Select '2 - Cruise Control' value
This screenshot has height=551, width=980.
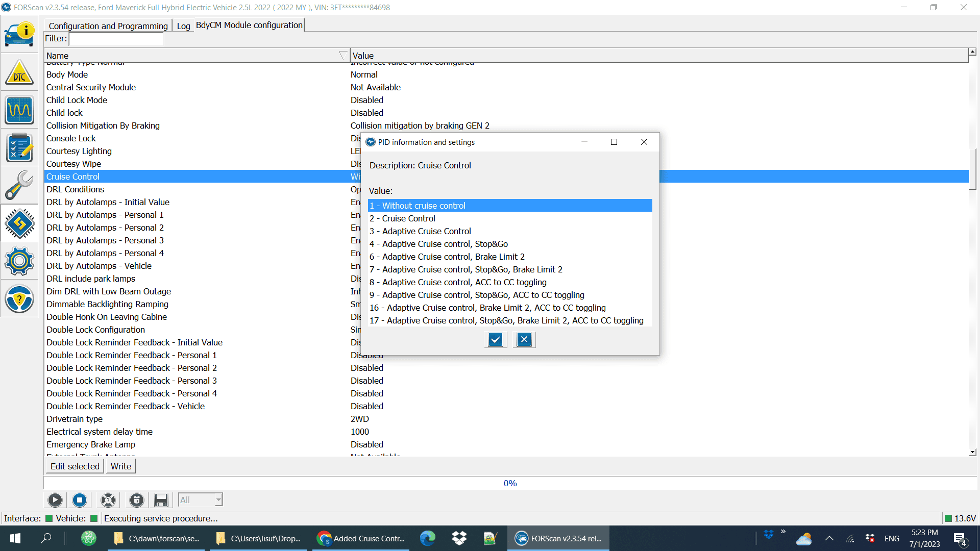tap(510, 218)
